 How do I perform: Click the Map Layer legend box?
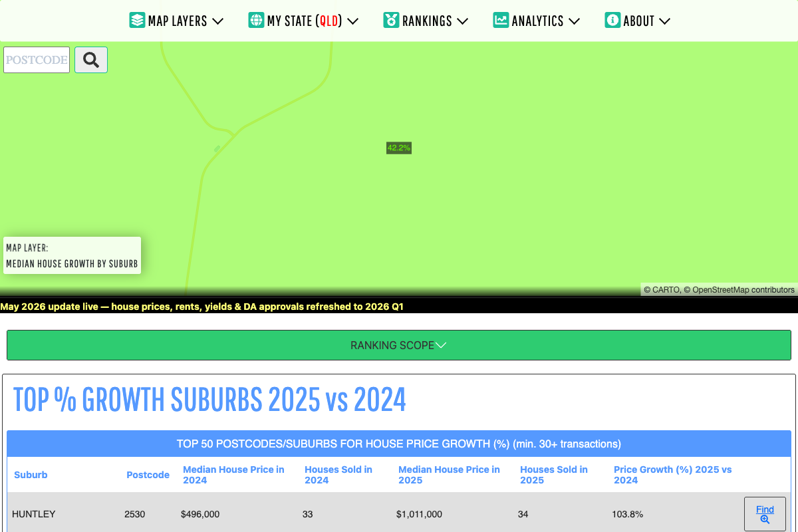(72, 255)
